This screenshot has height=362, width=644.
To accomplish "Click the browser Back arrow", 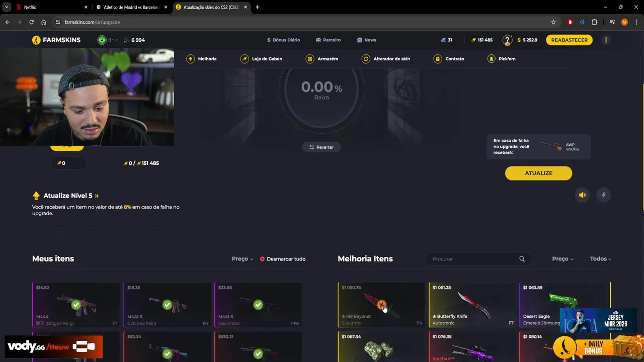I will (7, 22).
